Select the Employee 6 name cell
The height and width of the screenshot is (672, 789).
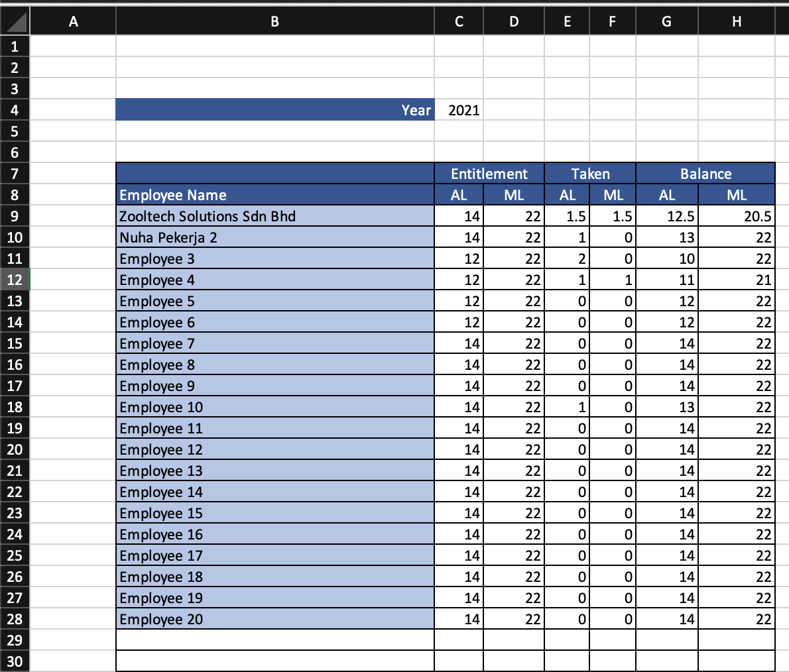point(274,322)
